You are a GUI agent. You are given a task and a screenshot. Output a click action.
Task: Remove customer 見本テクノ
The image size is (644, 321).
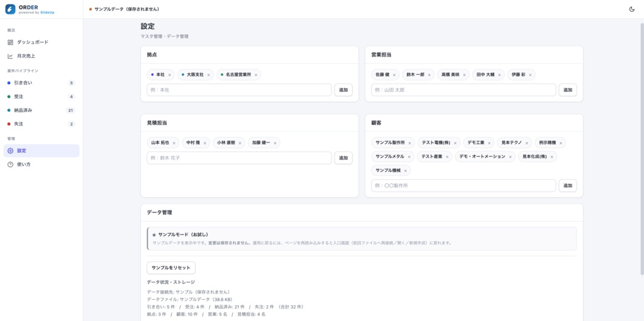pos(526,143)
